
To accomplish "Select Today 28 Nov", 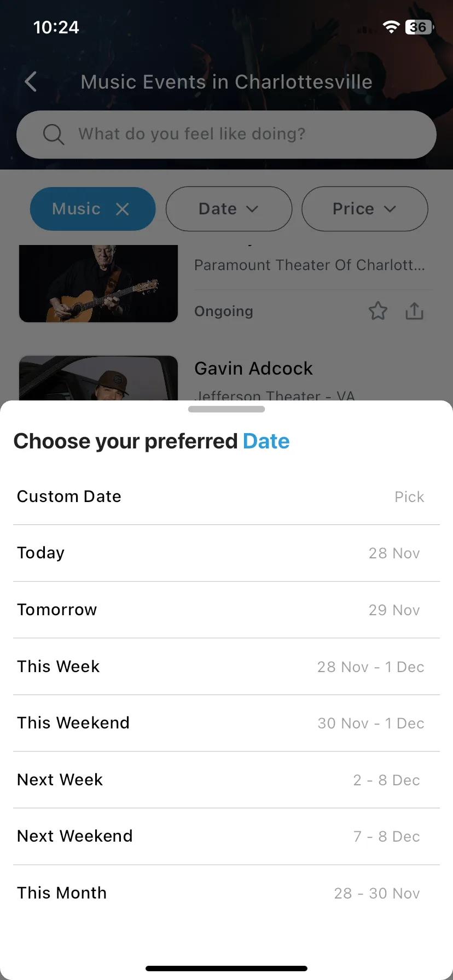I will click(x=226, y=553).
